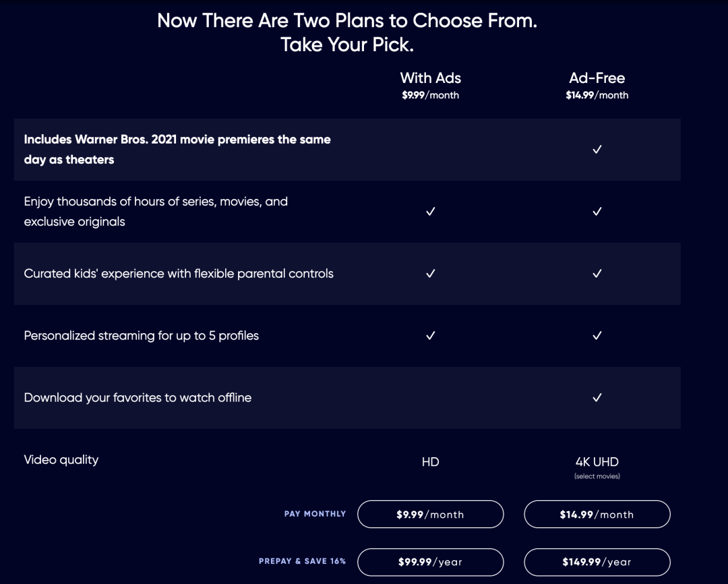Select the $149.99/year prepay plan button

tap(597, 562)
